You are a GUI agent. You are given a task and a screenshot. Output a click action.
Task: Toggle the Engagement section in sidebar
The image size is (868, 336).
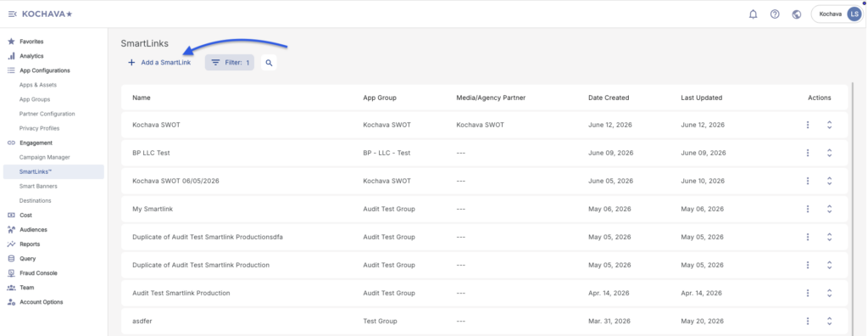point(36,143)
